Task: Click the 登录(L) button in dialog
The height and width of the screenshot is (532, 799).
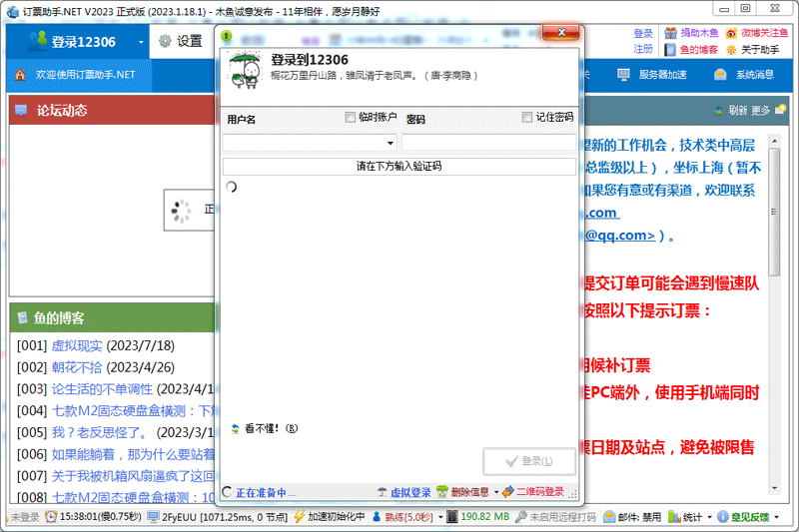Action: click(529, 461)
